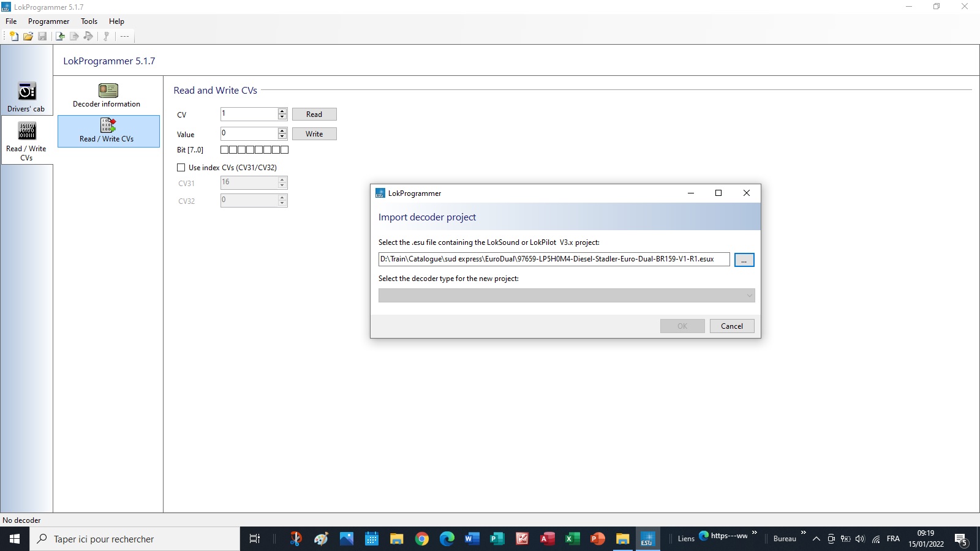Open the notification center icon
Image resolution: width=980 pixels, height=551 pixels.
click(x=961, y=539)
